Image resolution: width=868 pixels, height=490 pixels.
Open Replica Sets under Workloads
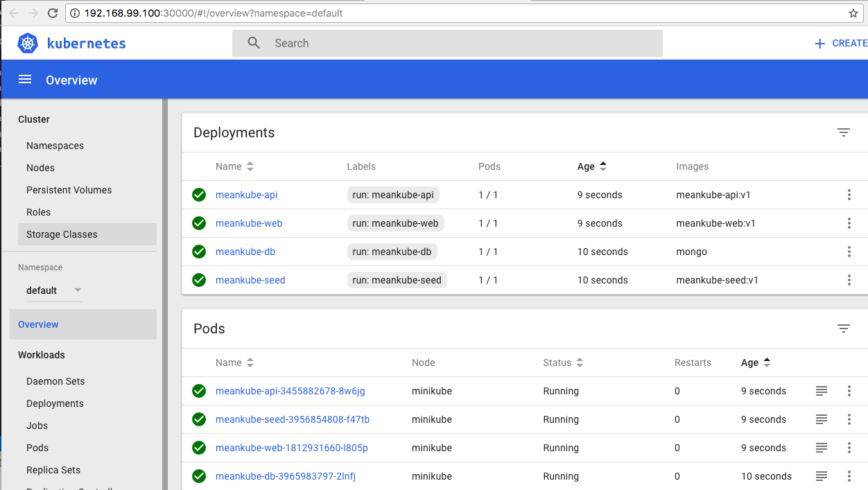[53, 470]
